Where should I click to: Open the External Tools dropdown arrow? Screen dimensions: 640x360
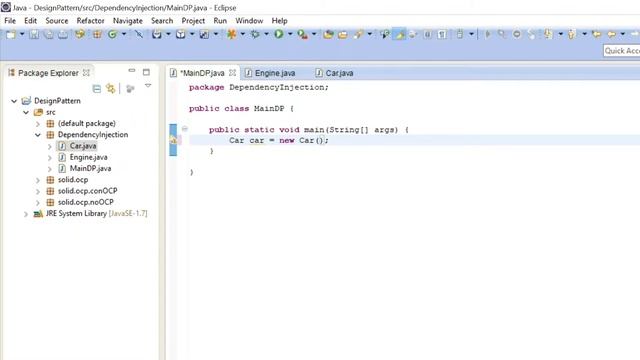[314, 34]
